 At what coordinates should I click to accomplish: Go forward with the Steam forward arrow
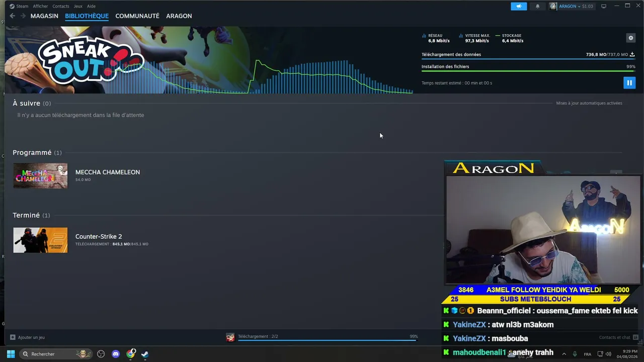click(x=23, y=16)
